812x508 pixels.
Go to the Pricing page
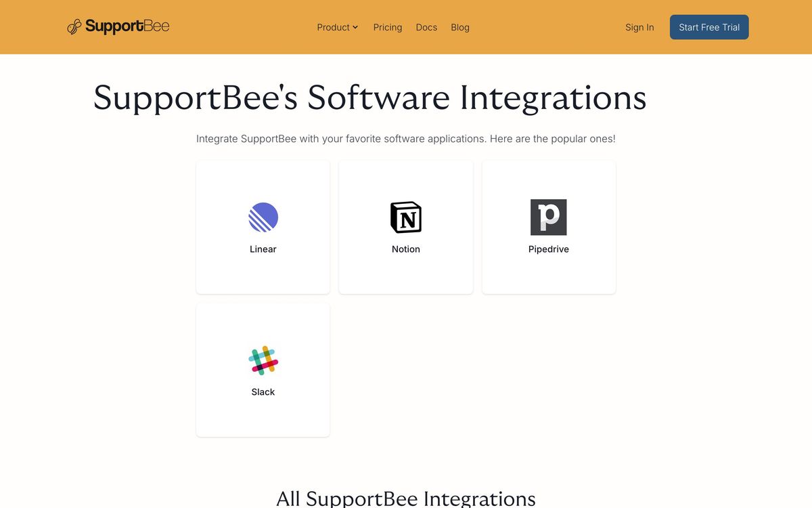[388, 27]
